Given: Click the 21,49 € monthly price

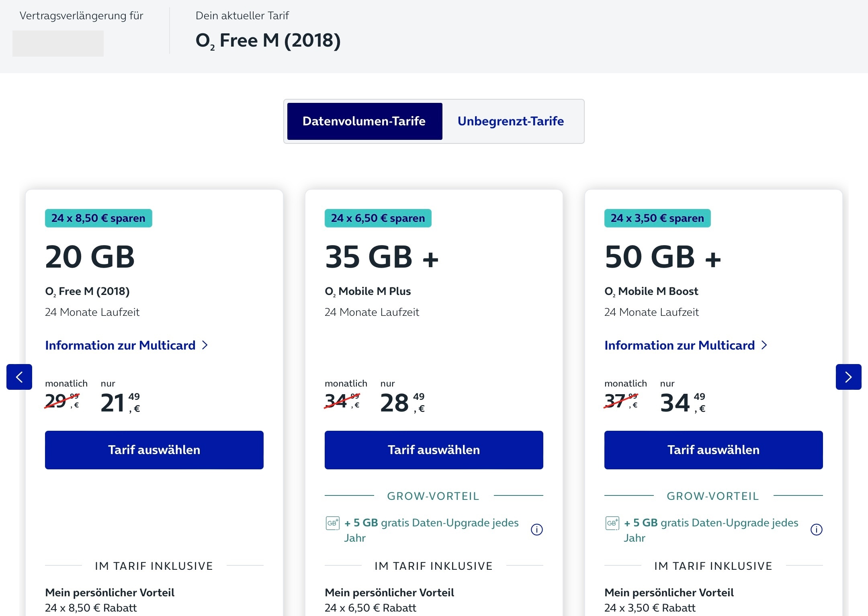Looking at the screenshot, I should 120,403.
